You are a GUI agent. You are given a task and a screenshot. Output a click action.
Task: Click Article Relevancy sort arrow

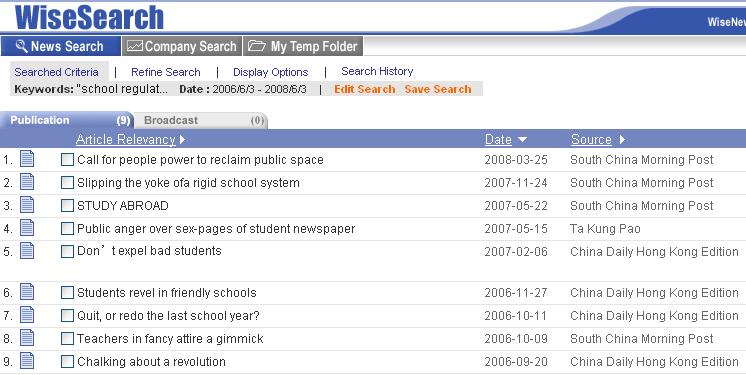pyautogui.click(x=183, y=139)
